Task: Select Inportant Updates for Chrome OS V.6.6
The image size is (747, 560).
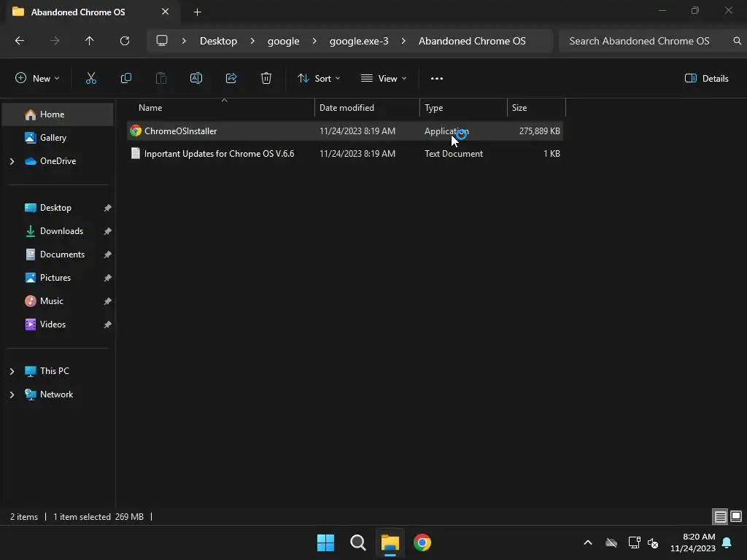Action: point(345,154)
